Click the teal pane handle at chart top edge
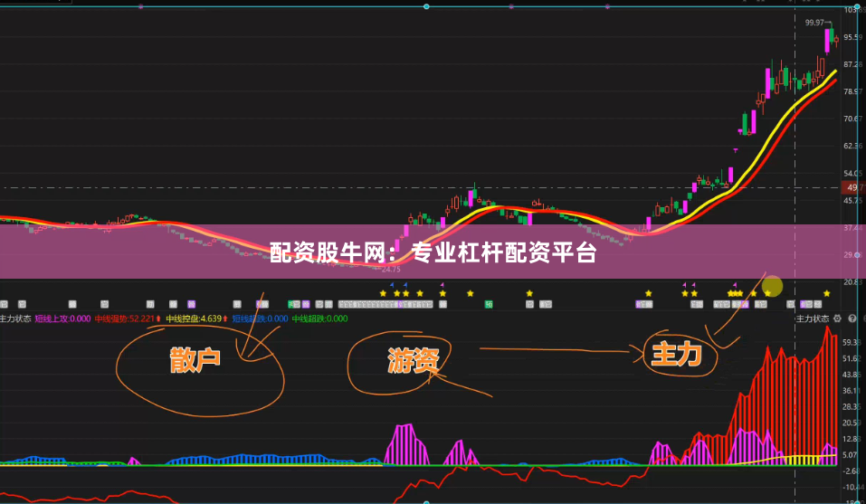The image size is (866, 504). 426,6
